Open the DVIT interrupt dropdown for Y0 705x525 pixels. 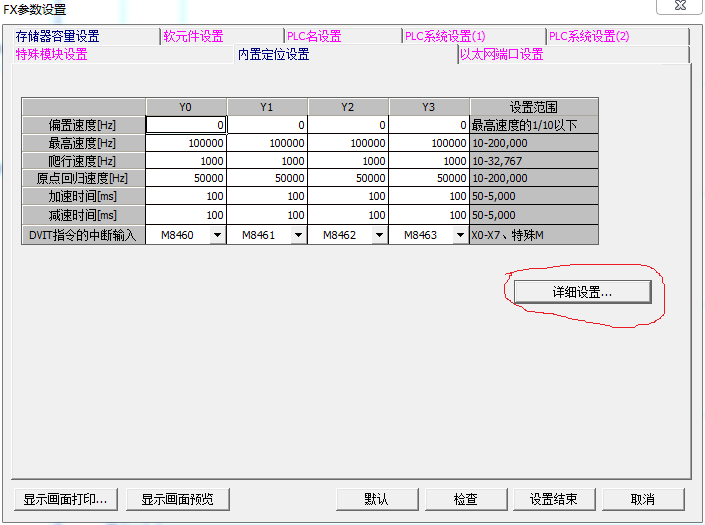point(217,235)
